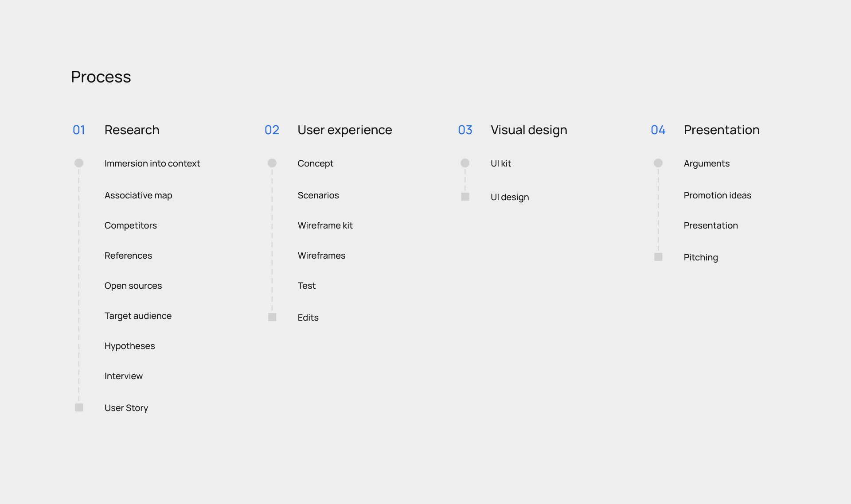
Task: Click the circle marker beside Immersion into context
Action: [79, 163]
